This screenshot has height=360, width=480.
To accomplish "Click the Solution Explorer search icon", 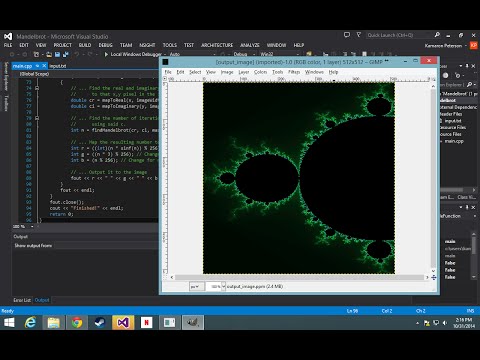I will 469,85.
